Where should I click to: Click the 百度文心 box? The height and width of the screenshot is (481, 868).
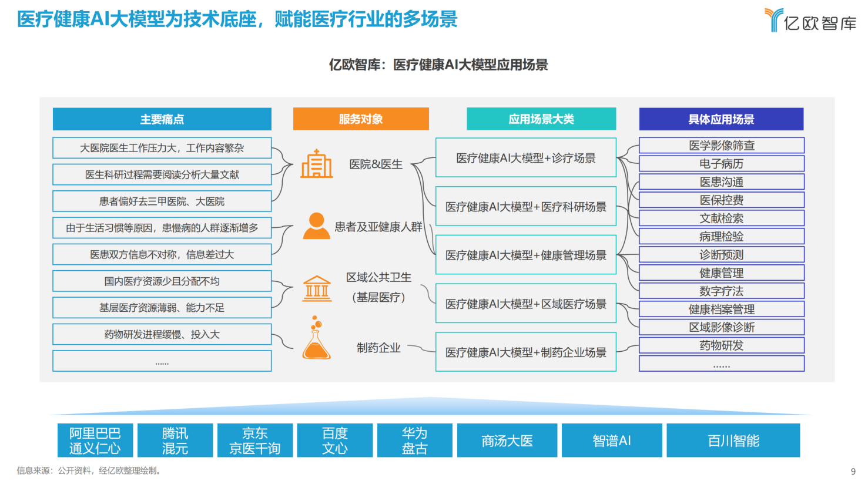334,439
